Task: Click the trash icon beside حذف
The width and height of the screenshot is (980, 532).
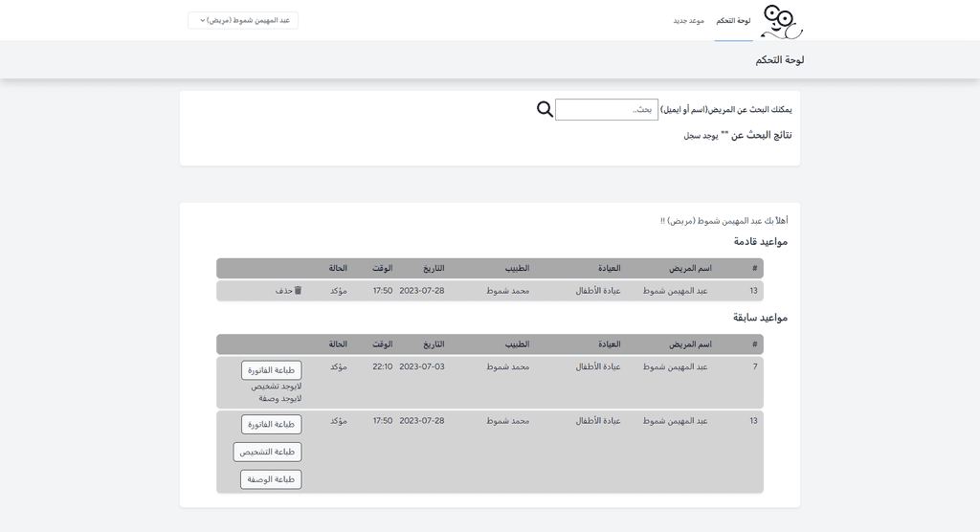Action: coord(299,290)
